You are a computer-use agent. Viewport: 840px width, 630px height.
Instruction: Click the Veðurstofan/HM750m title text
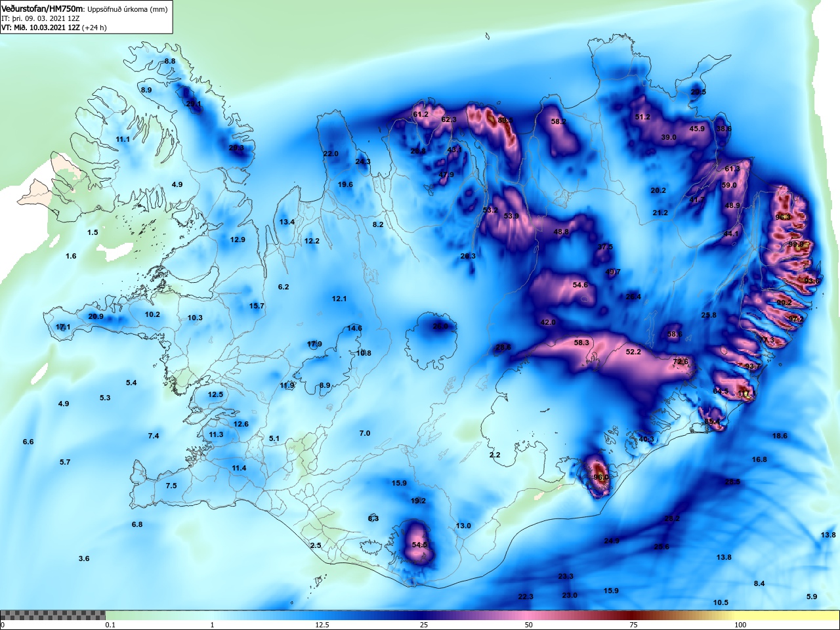pos(43,9)
